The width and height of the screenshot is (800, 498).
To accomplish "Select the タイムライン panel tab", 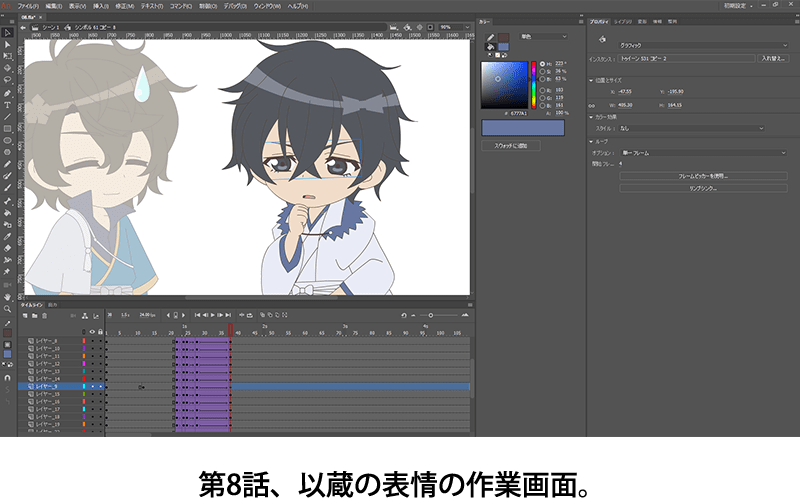I will [32, 305].
